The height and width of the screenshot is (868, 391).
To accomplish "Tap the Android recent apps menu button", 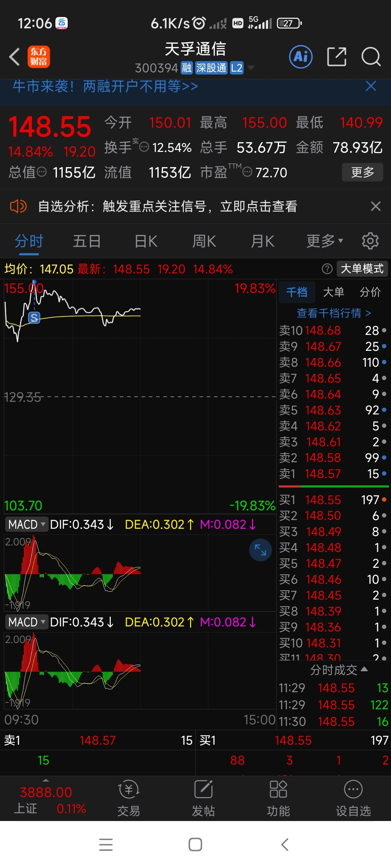I will [x=106, y=844].
